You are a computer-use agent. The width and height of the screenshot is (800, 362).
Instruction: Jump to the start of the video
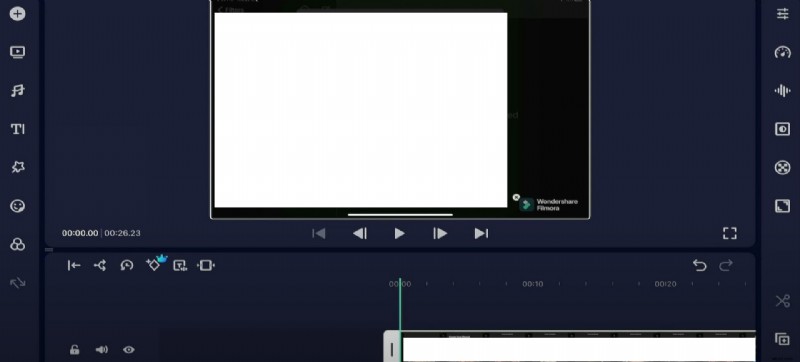pyautogui.click(x=319, y=234)
